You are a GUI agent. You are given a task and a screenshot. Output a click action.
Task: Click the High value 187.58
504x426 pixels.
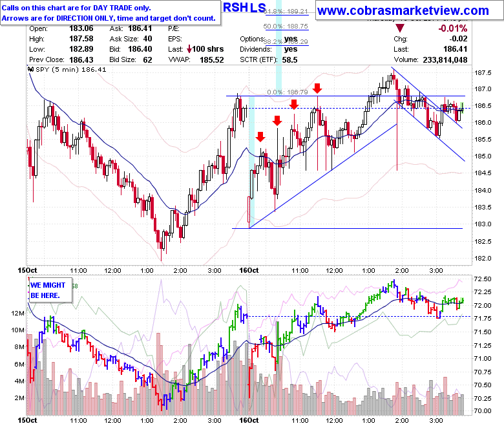pos(81,39)
